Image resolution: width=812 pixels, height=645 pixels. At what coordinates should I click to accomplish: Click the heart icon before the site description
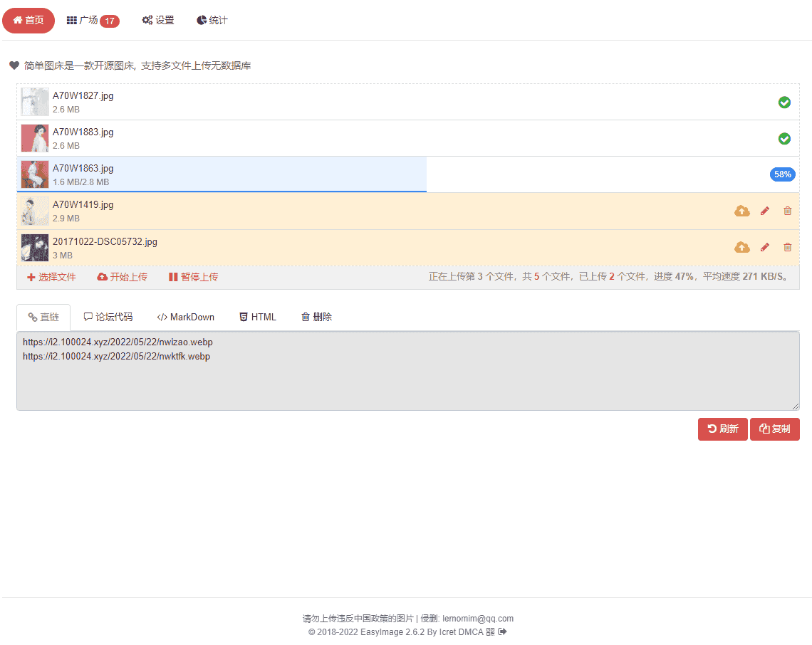click(14, 65)
